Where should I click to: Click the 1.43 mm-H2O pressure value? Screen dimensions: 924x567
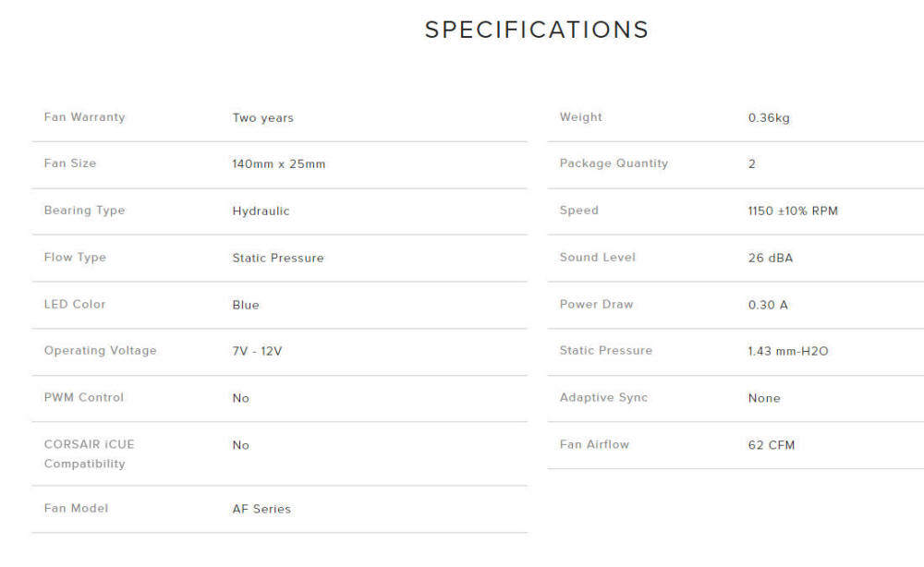pos(787,352)
